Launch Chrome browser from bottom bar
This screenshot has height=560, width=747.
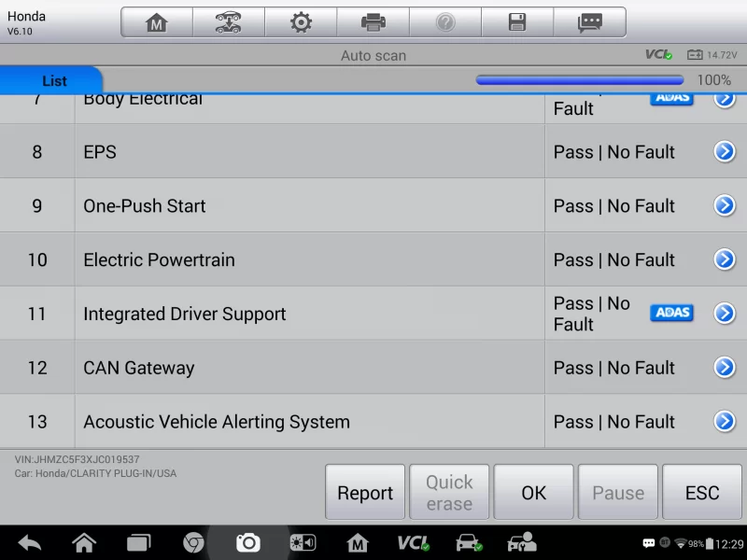coord(193,542)
